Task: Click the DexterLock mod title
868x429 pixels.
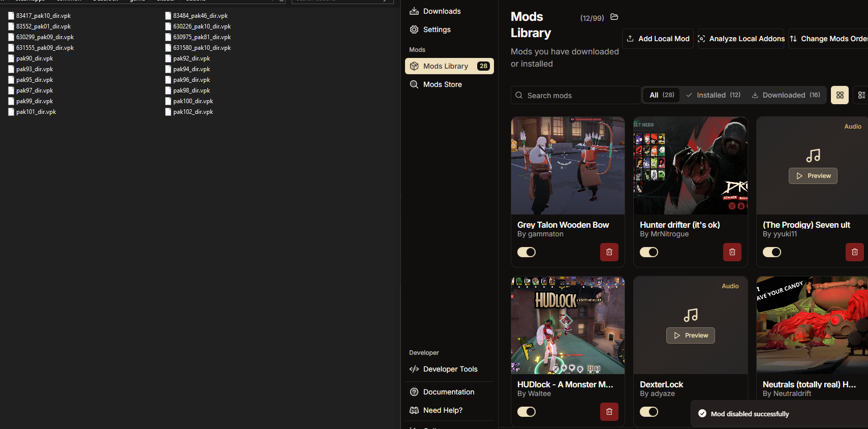Action: pos(662,384)
